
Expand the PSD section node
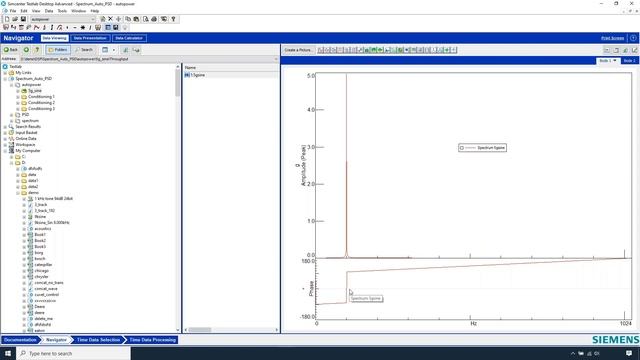pos(12,115)
